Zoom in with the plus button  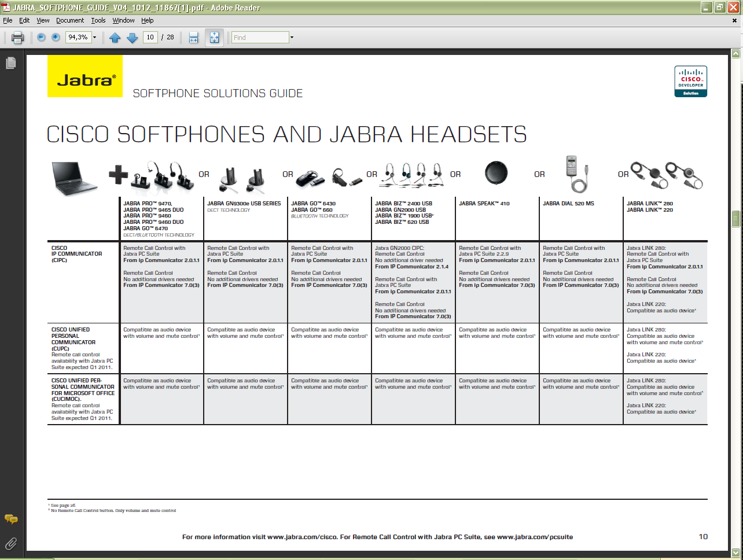click(x=56, y=37)
